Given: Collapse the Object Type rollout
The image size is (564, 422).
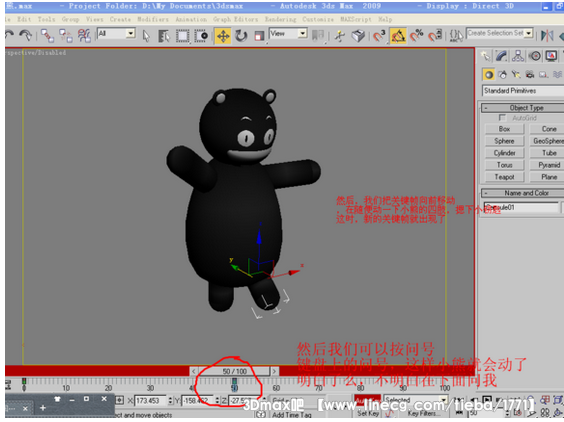Looking at the screenshot, I should point(523,108).
